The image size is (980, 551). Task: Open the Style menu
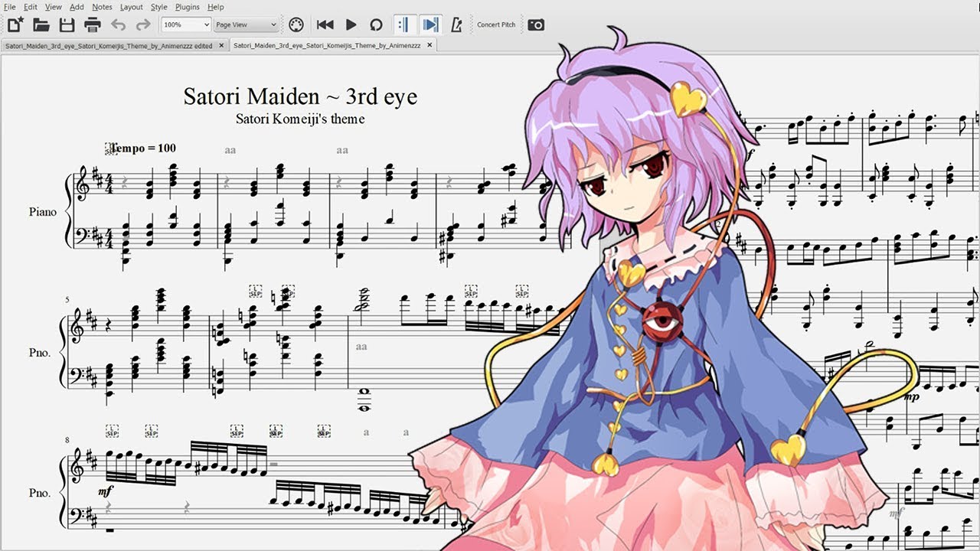[159, 7]
